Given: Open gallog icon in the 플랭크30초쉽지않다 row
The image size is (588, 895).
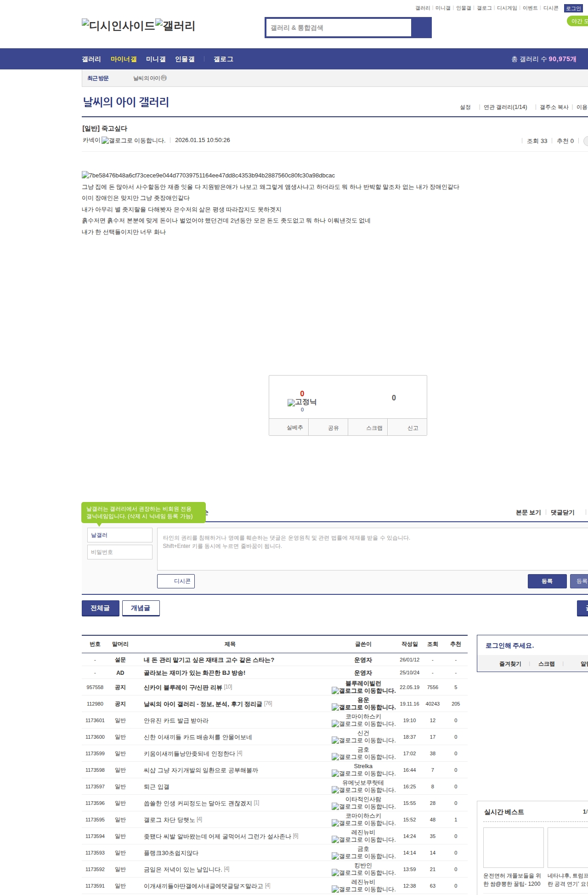Looking at the screenshot, I should [363, 856].
